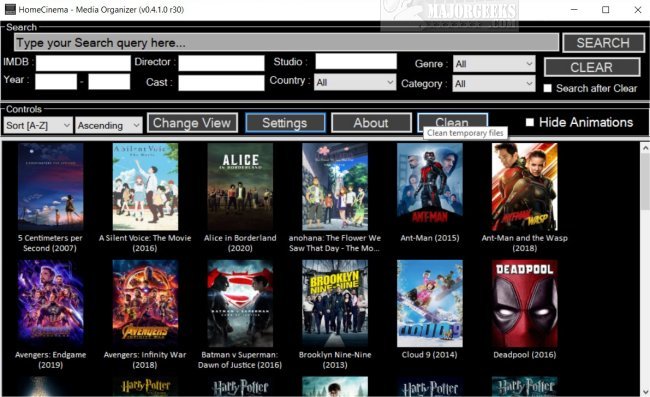This screenshot has height=397, width=650.
Task: Open the Settings button
Action: click(285, 123)
